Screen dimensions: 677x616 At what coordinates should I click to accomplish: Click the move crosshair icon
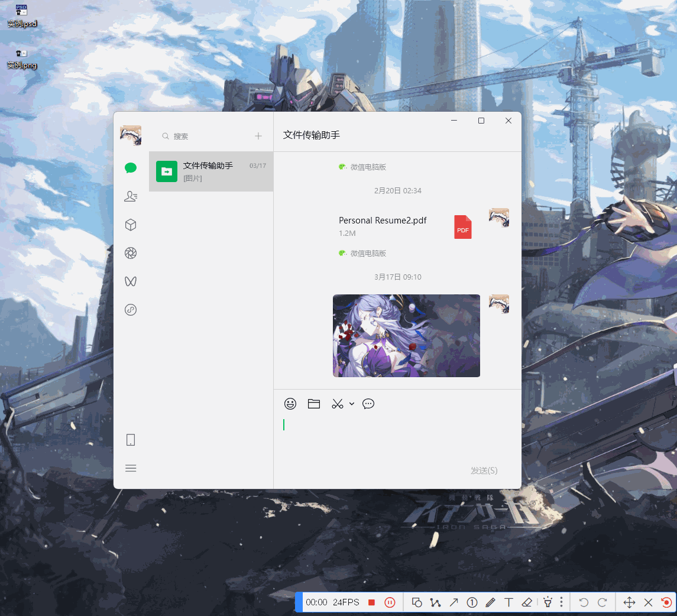[629, 602]
